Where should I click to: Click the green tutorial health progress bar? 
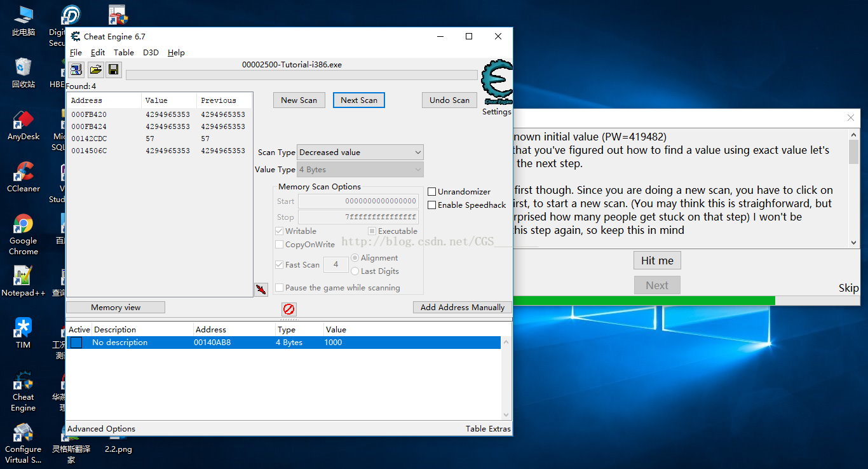pos(643,301)
